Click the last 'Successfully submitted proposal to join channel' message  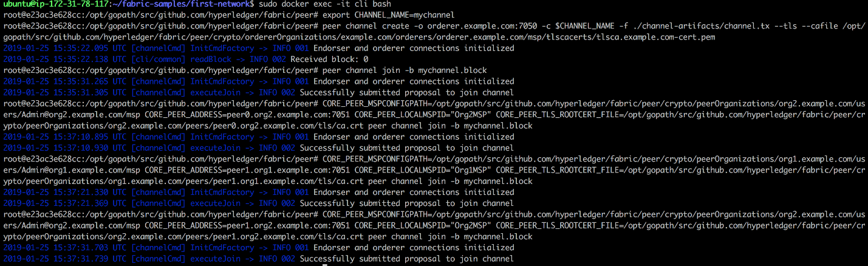point(407,259)
